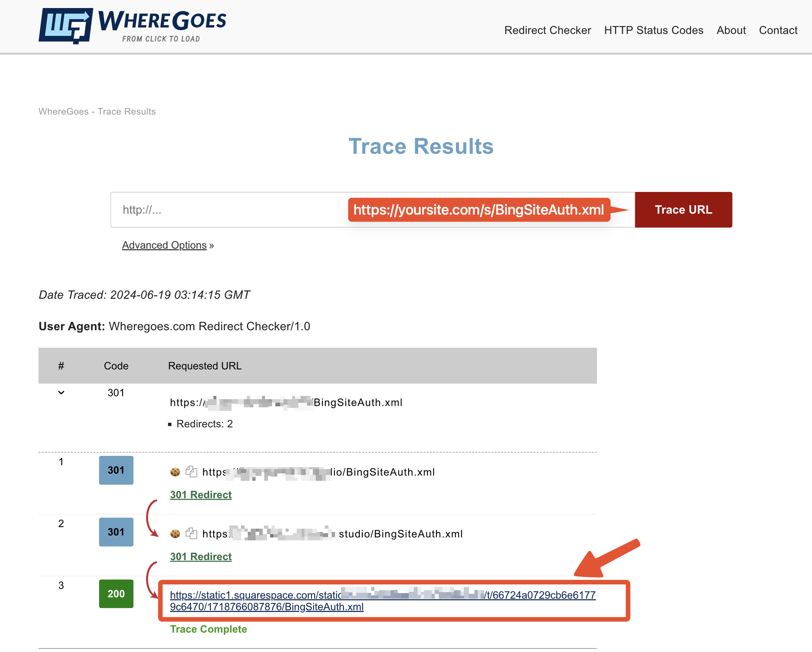Click the blue 301 badge in row 2
812x652 pixels.
pyautogui.click(x=116, y=532)
